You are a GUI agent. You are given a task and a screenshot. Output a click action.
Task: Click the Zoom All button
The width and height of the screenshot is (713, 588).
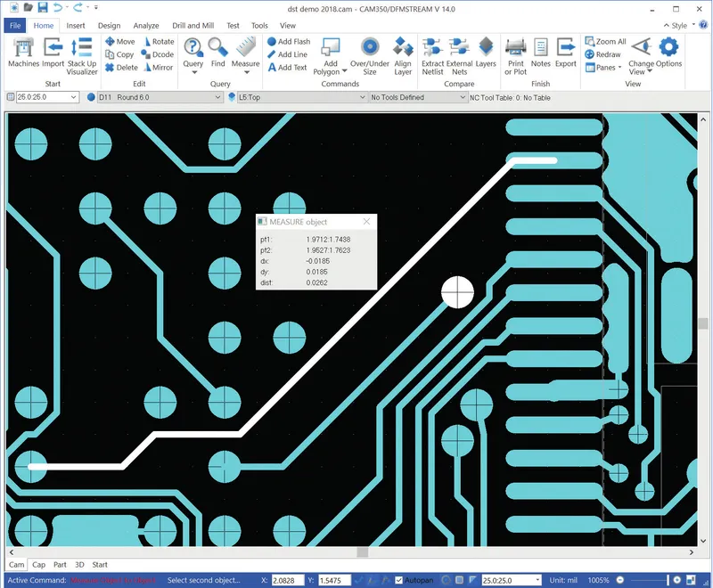pos(605,41)
